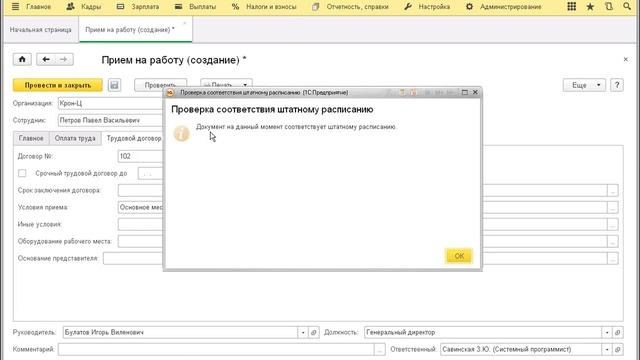Click the help question mark button

(x=617, y=85)
